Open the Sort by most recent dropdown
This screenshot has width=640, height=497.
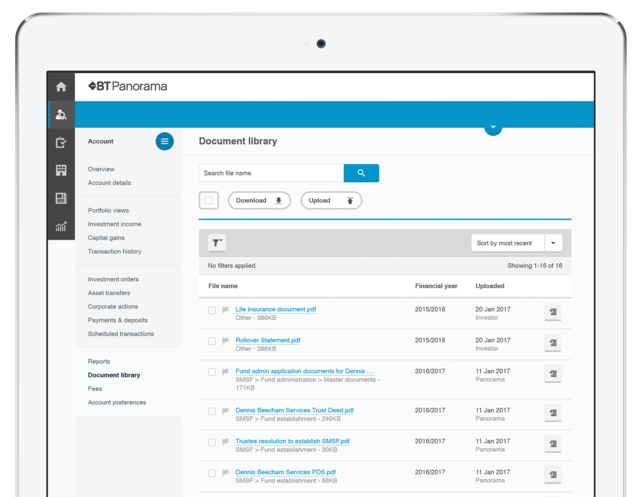coord(517,243)
